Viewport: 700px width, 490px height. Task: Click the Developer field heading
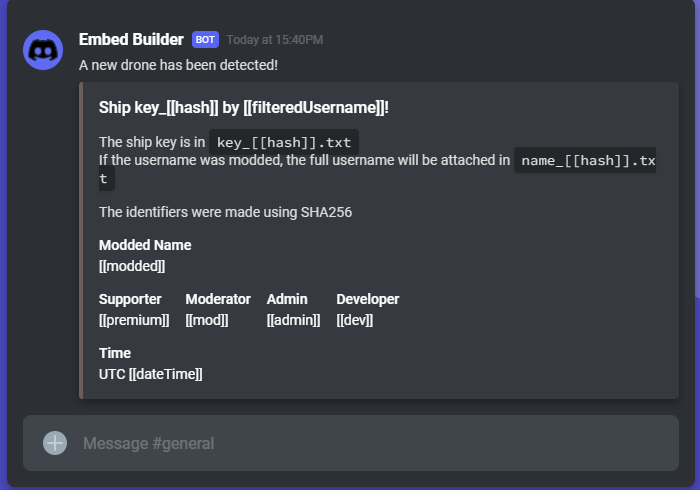pos(367,299)
